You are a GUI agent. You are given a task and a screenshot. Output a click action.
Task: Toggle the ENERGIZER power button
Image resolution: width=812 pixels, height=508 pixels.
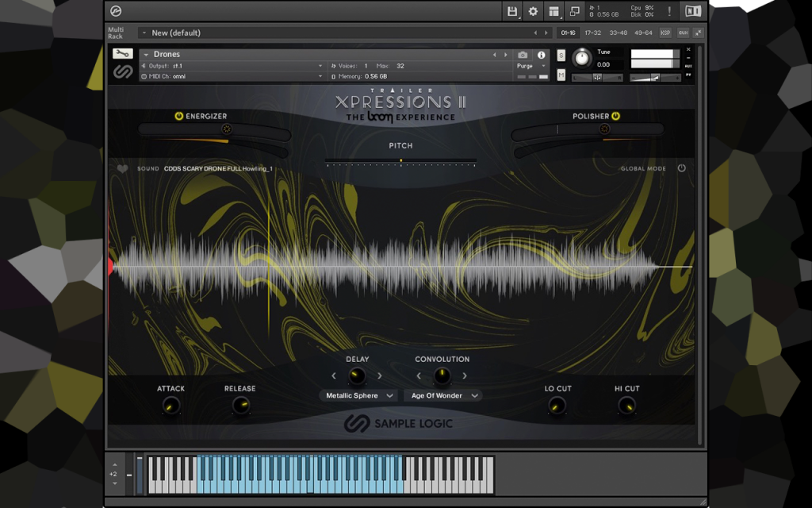[x=178, y=116]
